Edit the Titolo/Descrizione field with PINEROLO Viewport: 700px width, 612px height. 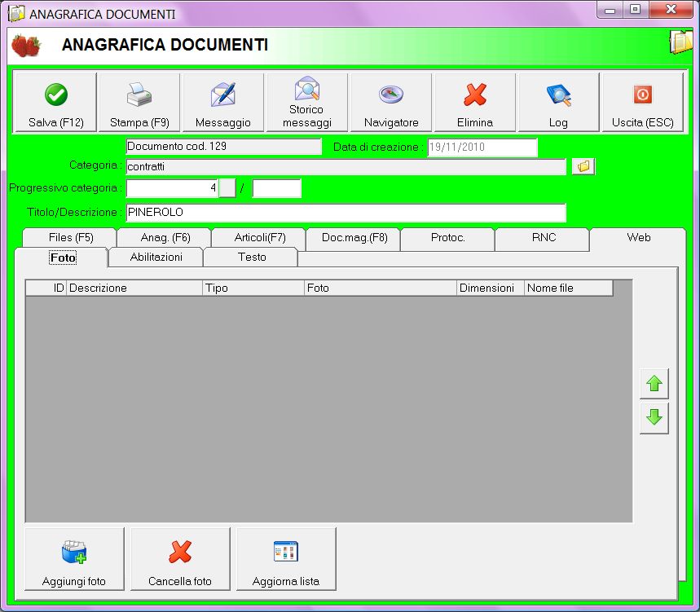tap(346, 213)
